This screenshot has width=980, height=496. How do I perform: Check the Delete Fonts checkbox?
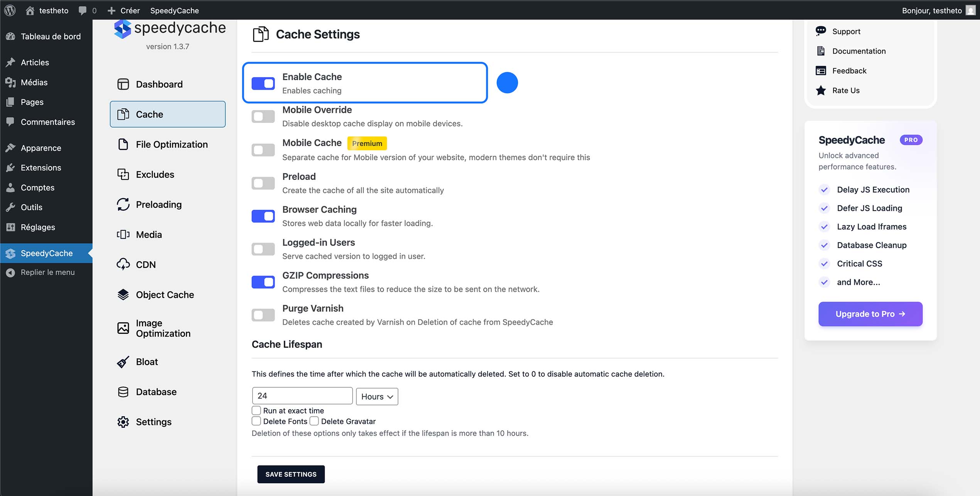click(256, 421)
